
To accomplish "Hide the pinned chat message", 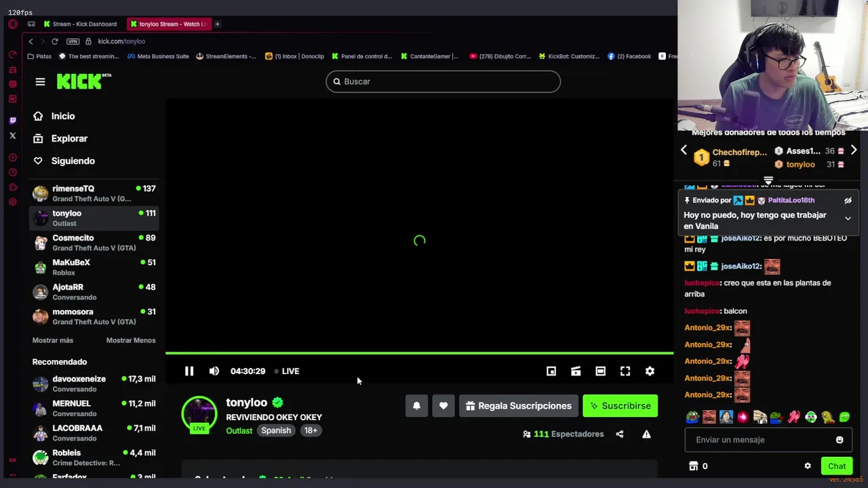I will pos(848,201).
